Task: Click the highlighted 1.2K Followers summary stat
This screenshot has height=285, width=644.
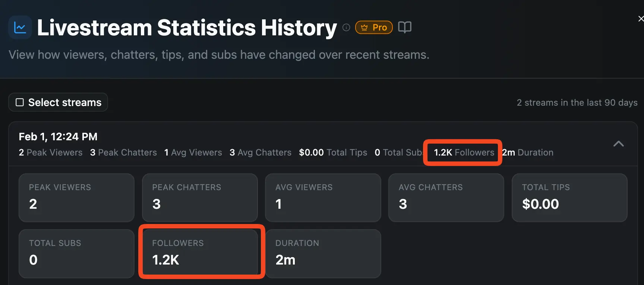Action: [x=463, y=153]
